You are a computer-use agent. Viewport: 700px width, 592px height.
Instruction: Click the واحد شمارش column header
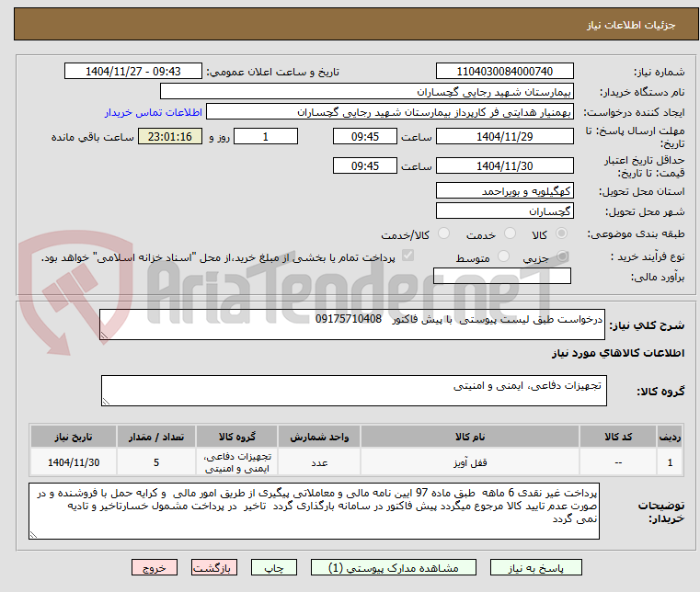point(319,437)
